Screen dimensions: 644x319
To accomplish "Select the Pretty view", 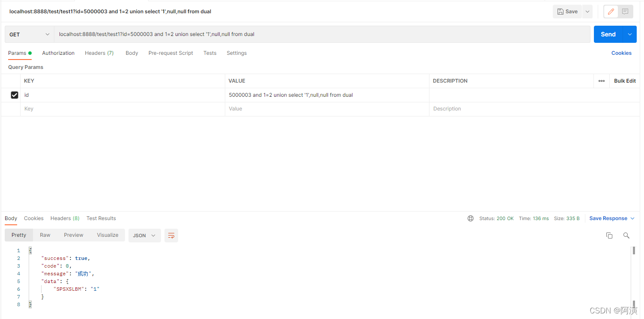I will click(x=19, y=235).
